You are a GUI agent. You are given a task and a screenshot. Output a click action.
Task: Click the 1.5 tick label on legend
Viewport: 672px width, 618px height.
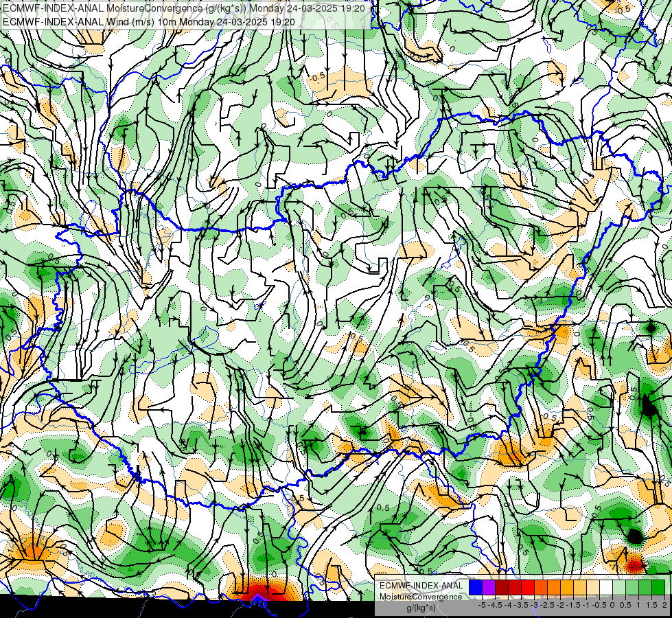tap(652, 605)
